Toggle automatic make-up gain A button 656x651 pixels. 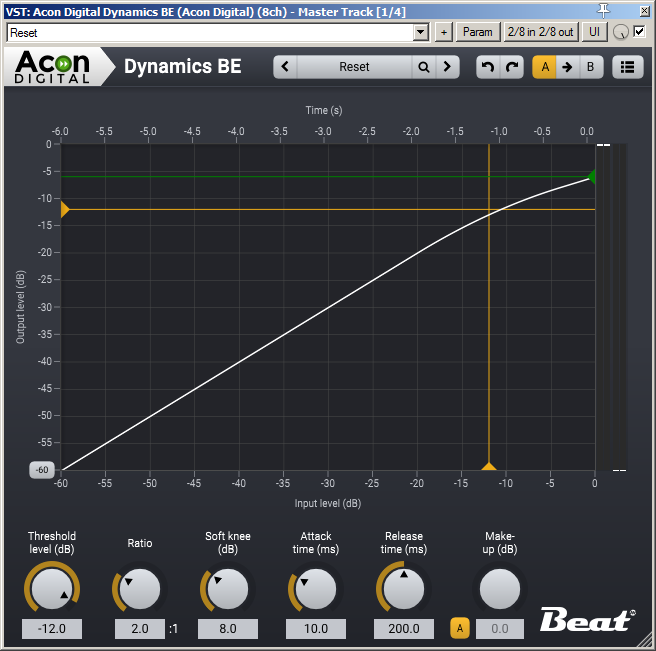(x=460, y=628)
